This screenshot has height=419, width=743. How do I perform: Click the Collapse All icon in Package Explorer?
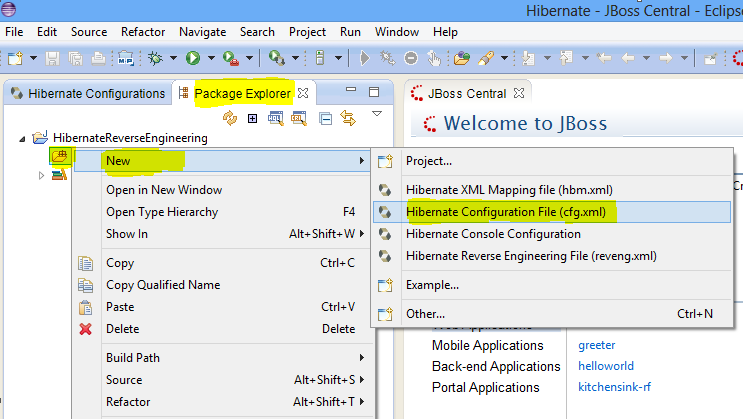326,118
